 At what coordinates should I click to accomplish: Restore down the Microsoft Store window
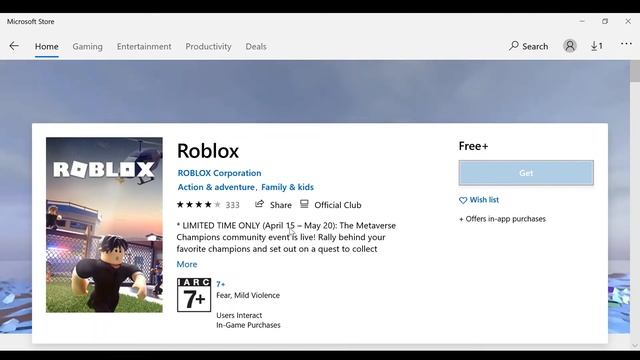pyautogui.click(x=605, y=21)
